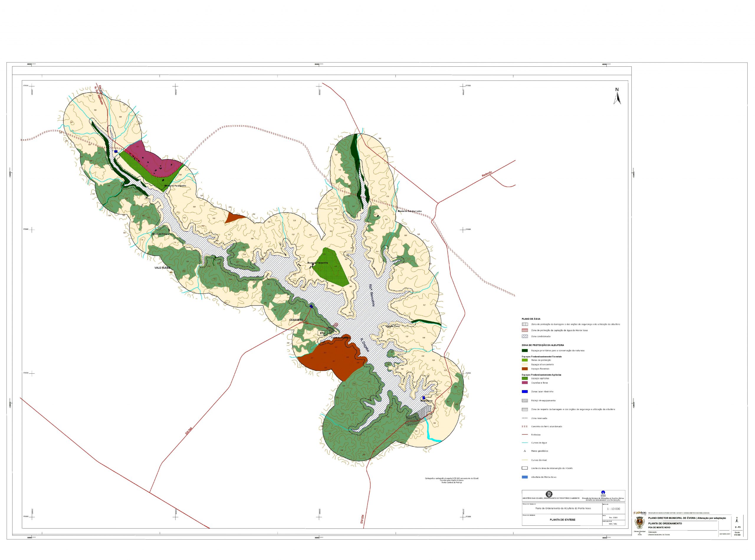Click the 1 : 10 000 scale box
Viewport: 755px width, 560px height.
coord(613,509)
